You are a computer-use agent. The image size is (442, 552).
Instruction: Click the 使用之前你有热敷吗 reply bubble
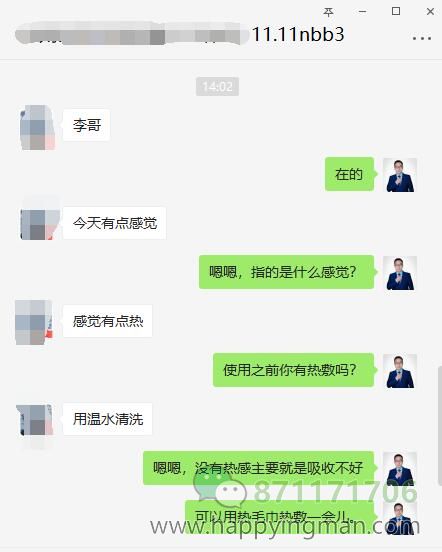tap(293, 370)
